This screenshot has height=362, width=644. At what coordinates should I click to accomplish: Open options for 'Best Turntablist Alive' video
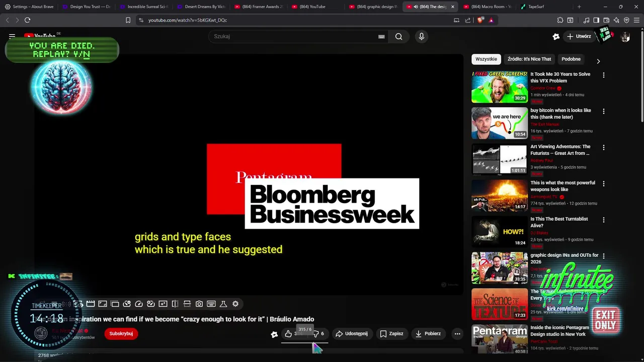pos(604,220)
